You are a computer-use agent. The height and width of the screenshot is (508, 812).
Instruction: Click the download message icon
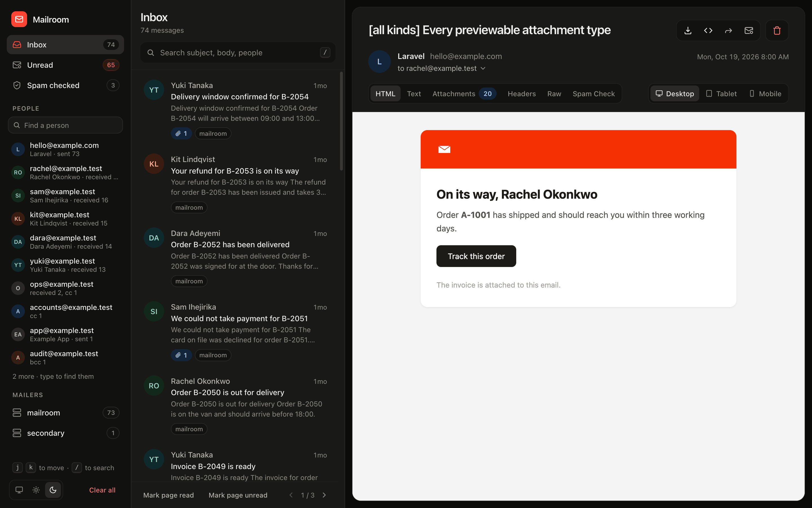coord(688,30)
